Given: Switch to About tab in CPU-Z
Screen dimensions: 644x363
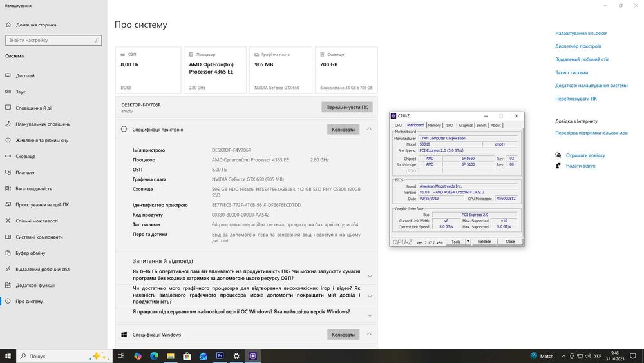Looking at the screenshot, I should (496, 125).
